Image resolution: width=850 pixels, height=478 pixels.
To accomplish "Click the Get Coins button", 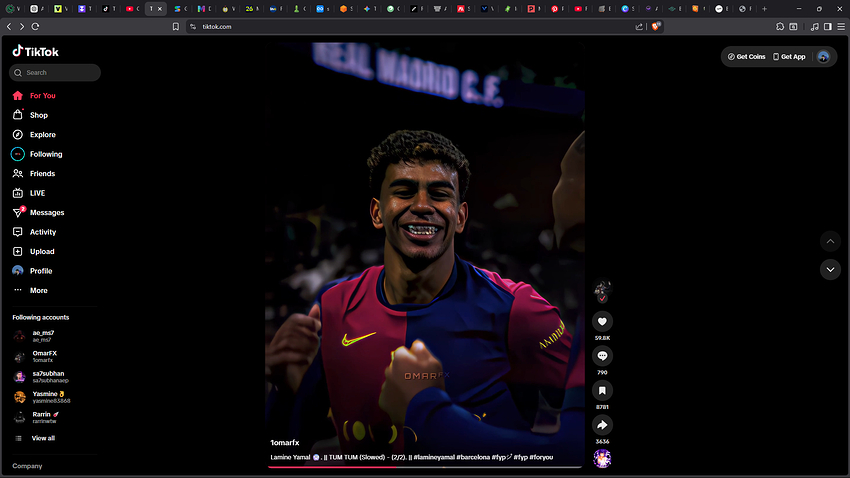I will [746, 56].
